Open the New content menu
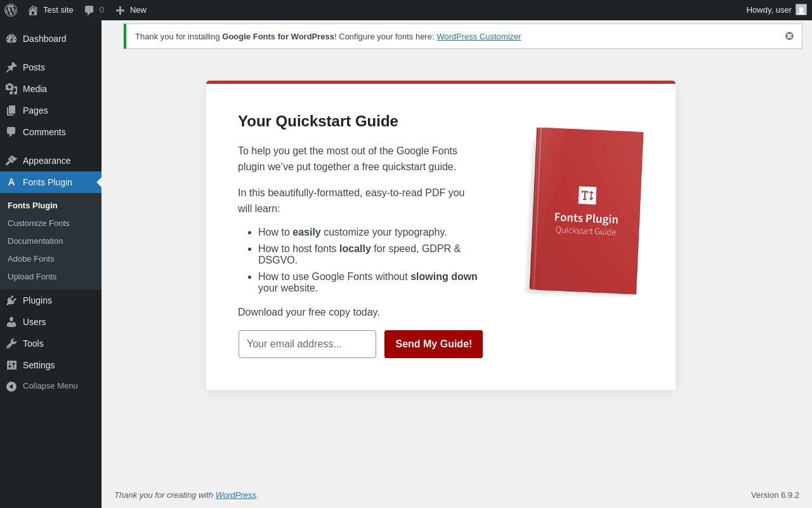The height and width of the screenshot is (508, 812). tap(131, 10)
